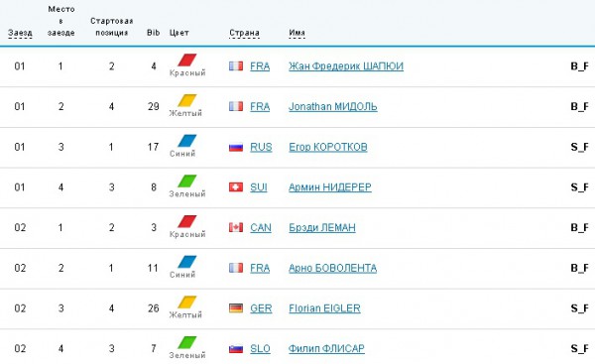The height and width of the screenshot is (364, 595).
Task: Open athlete link Брэди ЛЕМАН
Action: [322, 227]
